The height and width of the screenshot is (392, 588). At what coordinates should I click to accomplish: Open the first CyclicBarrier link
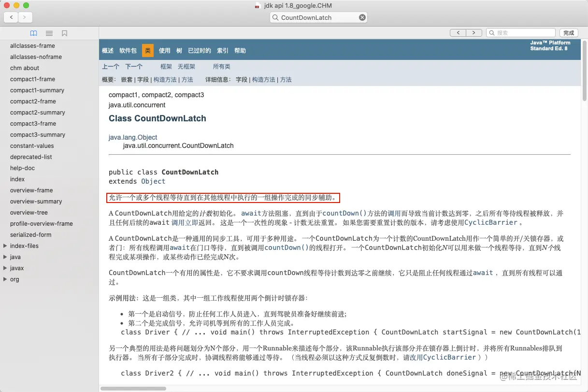coord(491,223)
